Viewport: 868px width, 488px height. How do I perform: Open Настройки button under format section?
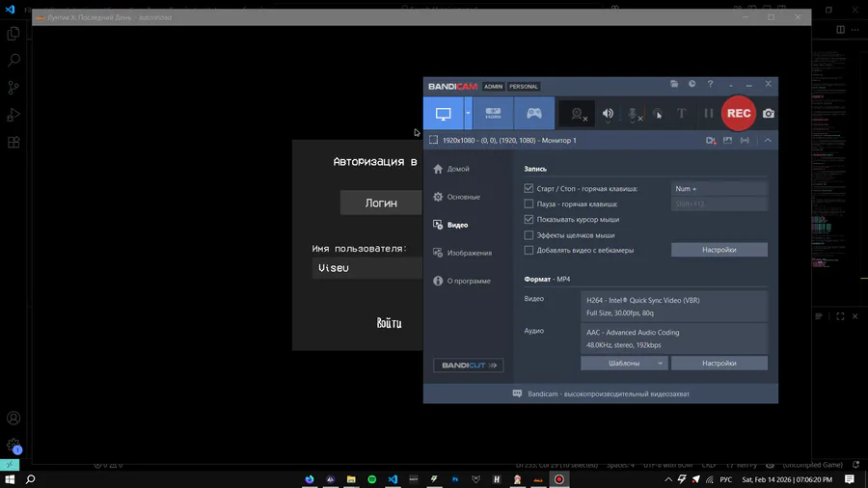[719, 364]
